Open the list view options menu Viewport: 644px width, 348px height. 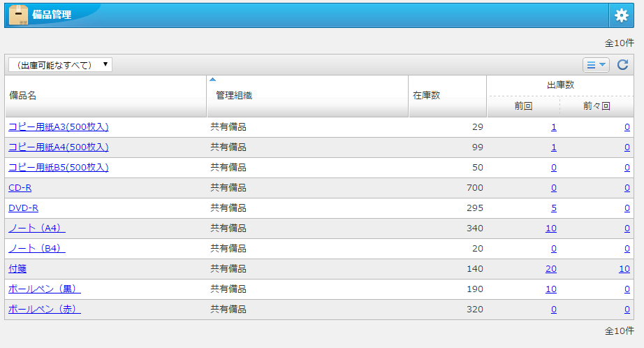[596, 65]
